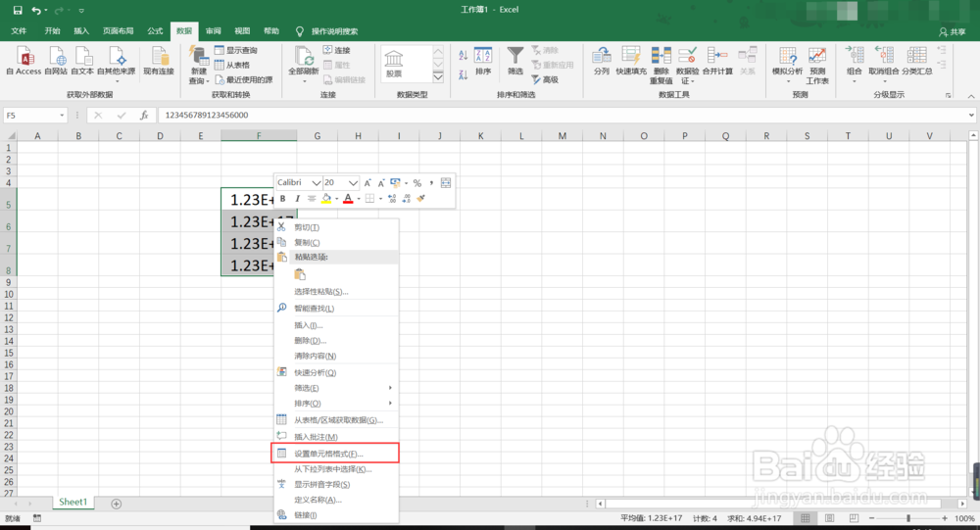980x530 pixels.
Task: Toggle the 筛选 filter funnel
Action: pos(515,61)
